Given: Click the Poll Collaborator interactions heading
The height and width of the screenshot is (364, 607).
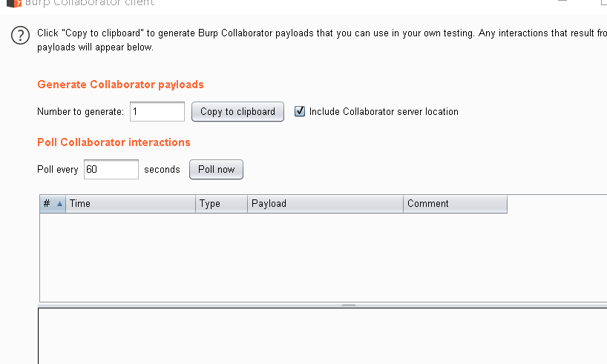Looking at the screenshot, I should (x=114, y=142).
